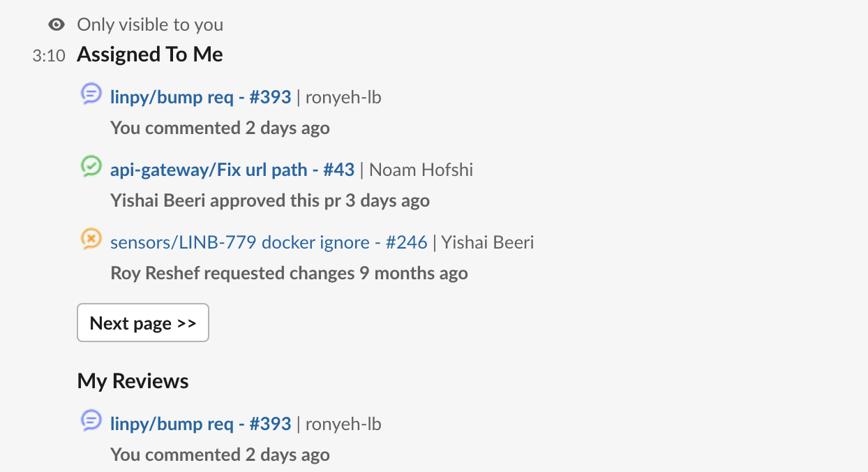Click author ronyeh-lb under Assigned To Me

(343, 97)
